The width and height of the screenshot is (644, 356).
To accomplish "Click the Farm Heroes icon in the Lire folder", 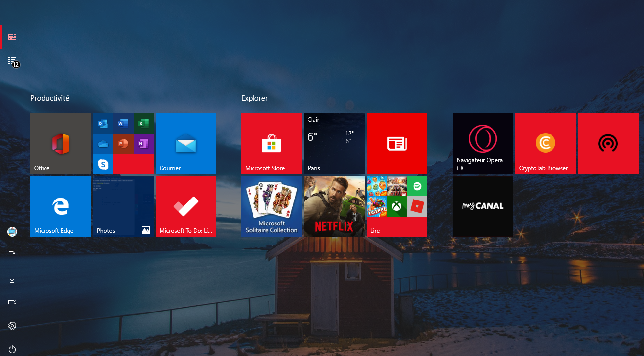I will coord(376,186).
